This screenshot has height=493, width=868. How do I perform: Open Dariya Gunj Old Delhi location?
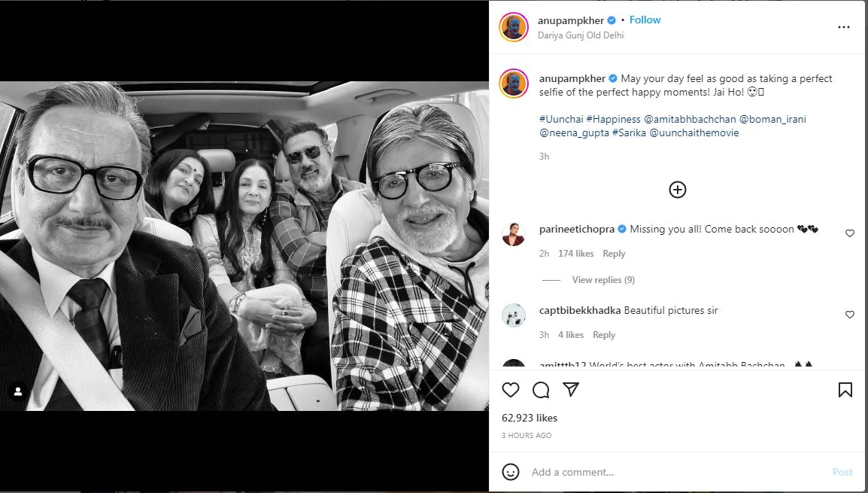[581, 35]
